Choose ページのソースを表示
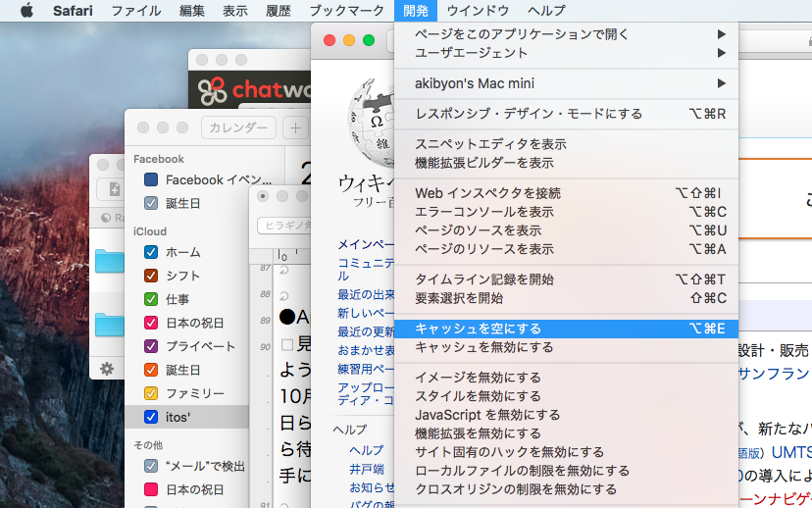 click(566, 230)
